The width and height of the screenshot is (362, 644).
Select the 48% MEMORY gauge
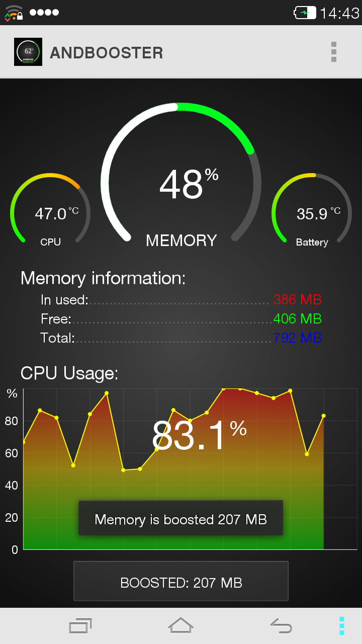pos(181,174)
